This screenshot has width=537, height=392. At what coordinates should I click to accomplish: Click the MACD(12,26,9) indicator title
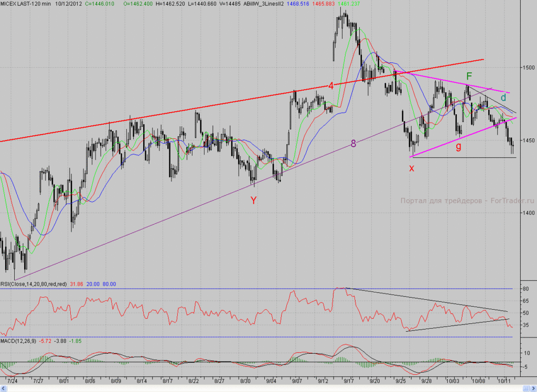click(18, 341)
